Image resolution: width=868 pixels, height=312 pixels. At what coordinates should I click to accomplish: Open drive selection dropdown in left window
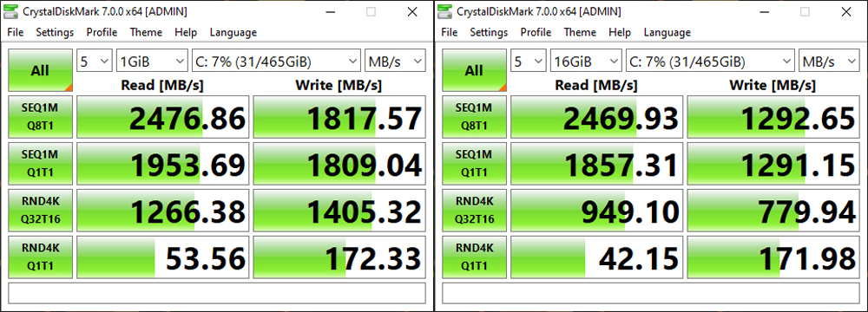[x=276, y=61]
